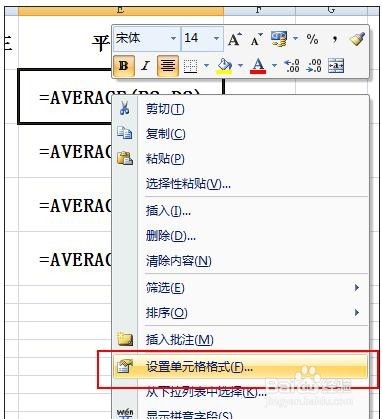The width and height of the screenshot is (382, 419).
Task: Choose 插入(I)... menu entry
Action: tap(241, 211)
